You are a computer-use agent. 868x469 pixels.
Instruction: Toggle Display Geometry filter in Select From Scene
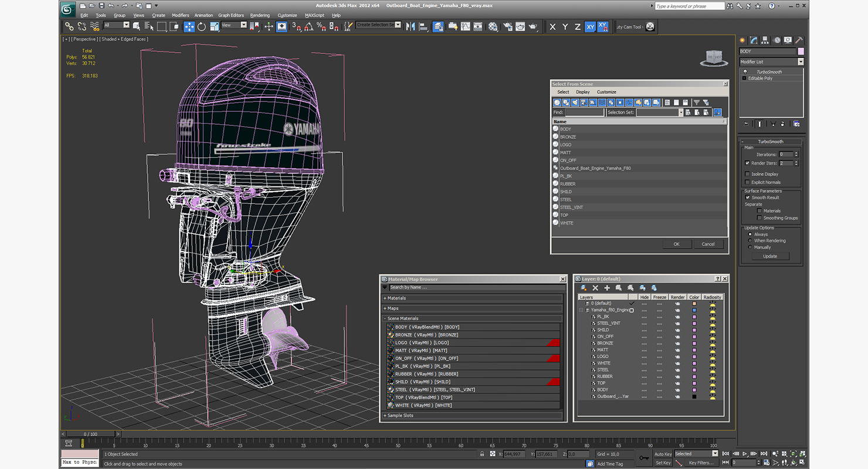[557, 103]
